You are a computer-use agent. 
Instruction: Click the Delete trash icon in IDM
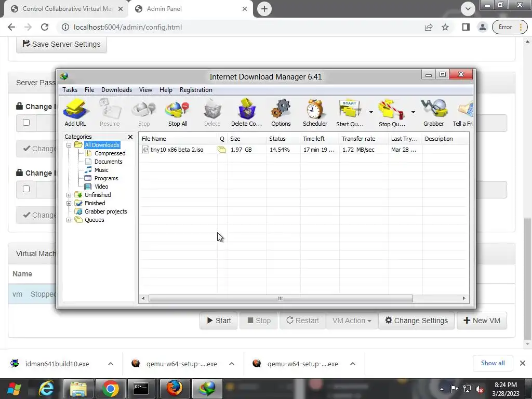point(212,113)
